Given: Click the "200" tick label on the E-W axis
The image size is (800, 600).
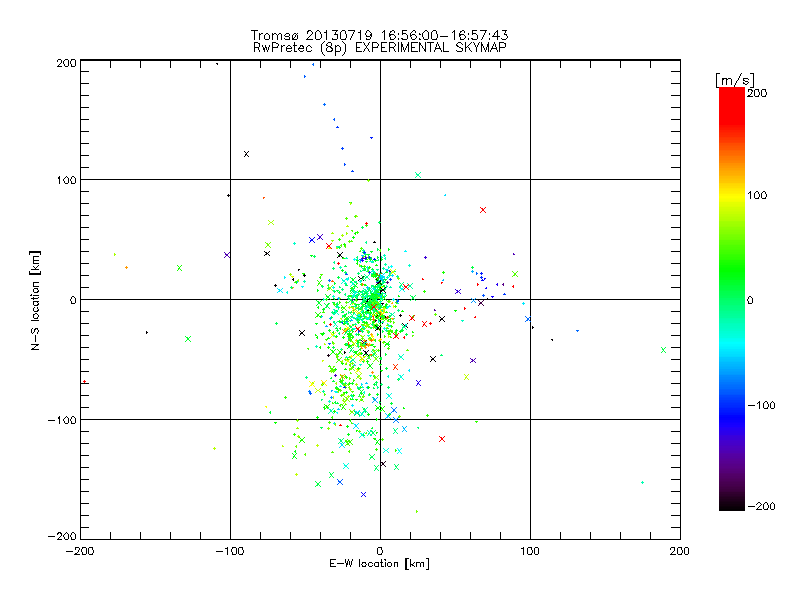Looking at the screenshot, I should (680, 551).
